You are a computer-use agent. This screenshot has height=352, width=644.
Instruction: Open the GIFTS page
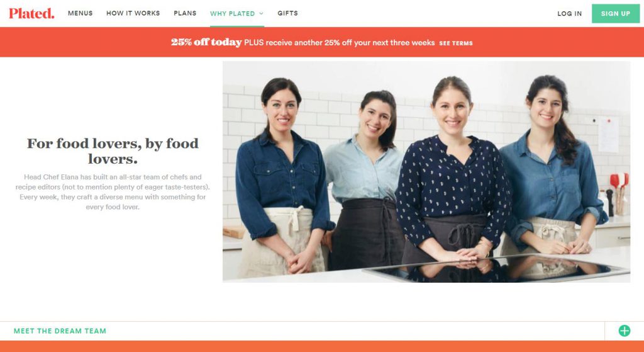(x=287, y=13)
